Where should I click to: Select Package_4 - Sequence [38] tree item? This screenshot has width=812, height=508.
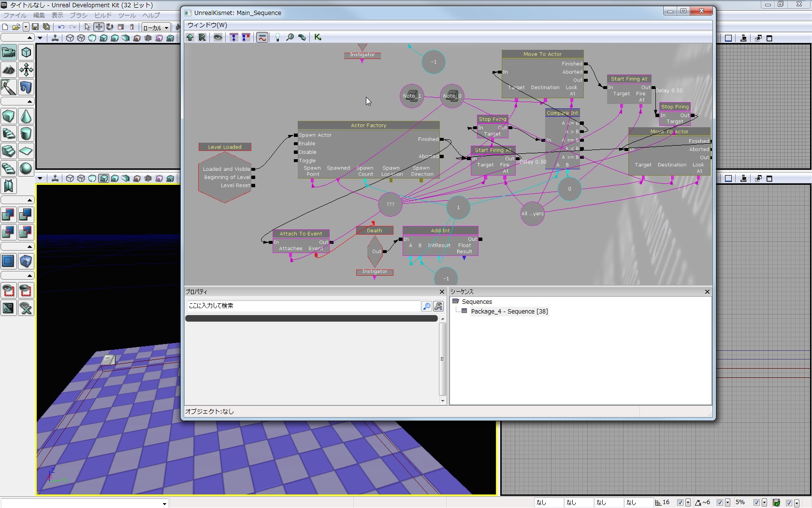point(509,312)
